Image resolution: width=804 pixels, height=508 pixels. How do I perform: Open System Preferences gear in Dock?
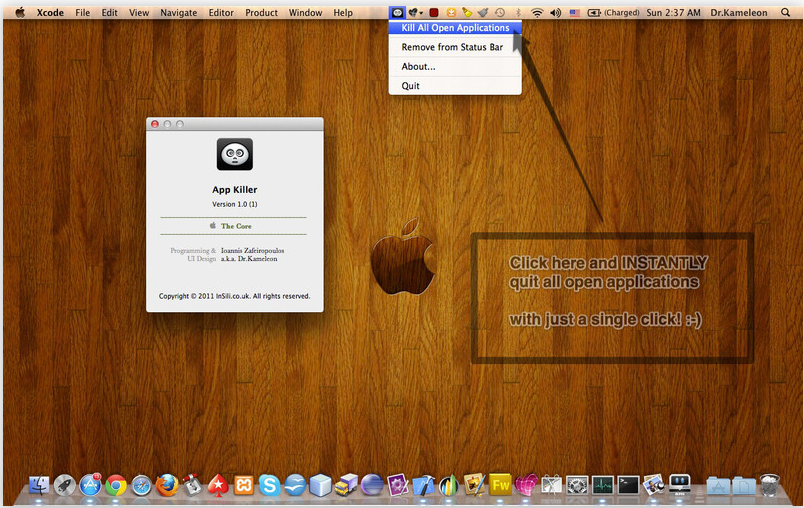tap(577, 485)
